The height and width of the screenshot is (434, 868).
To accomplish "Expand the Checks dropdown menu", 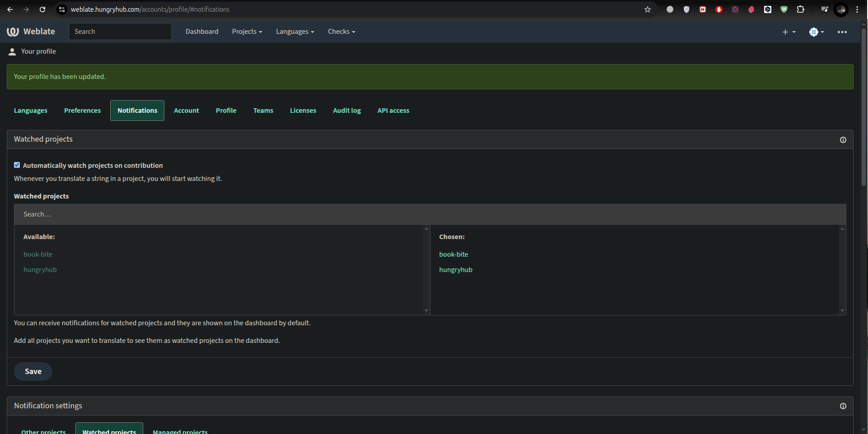I will [x=341, y=32].
